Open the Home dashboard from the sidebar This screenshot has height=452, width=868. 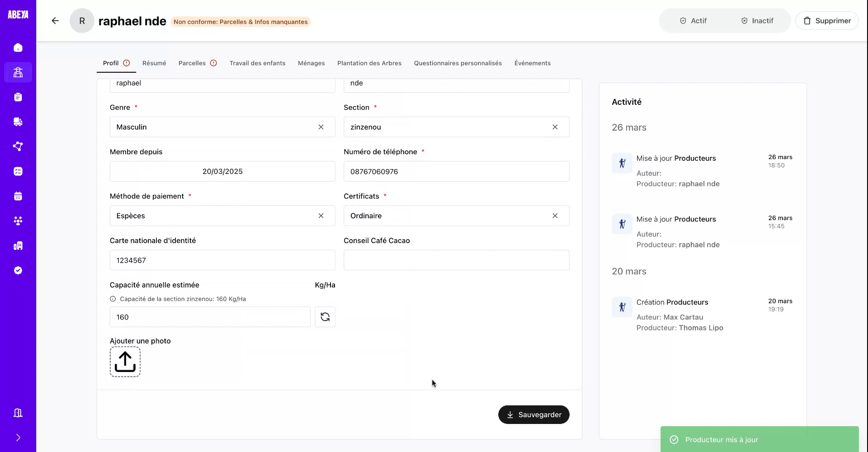point(18,47)
